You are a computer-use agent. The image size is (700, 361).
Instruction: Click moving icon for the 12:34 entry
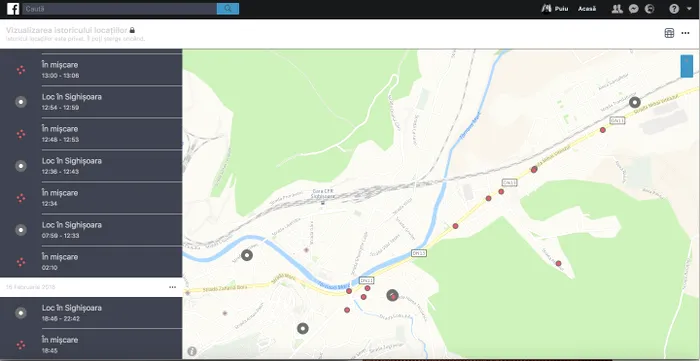tap(21, 198)
